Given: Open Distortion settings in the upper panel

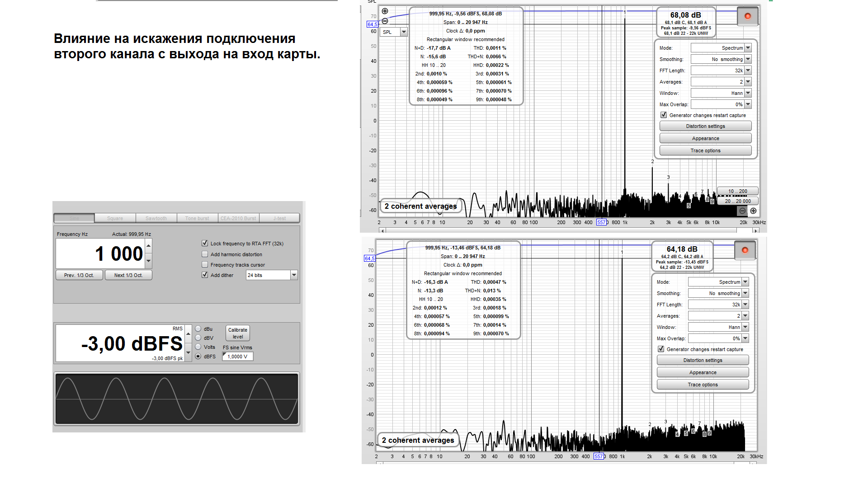Looking at the screenshot, I should click(x=705, y=126).
